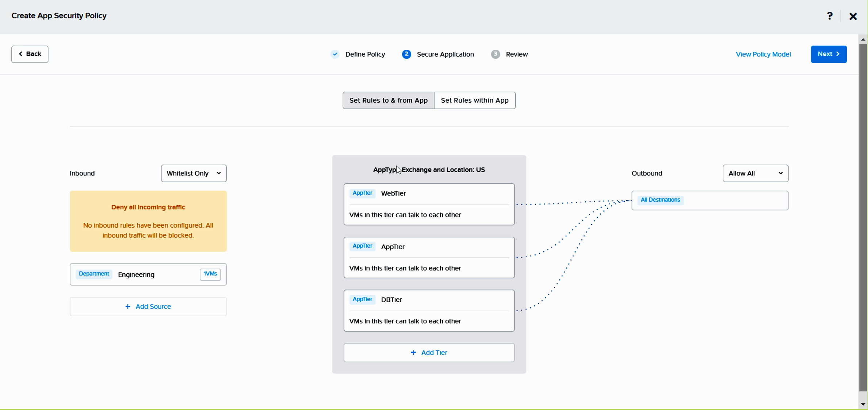
Task: Click the step 3 Review circle icon
Action: 495,54
